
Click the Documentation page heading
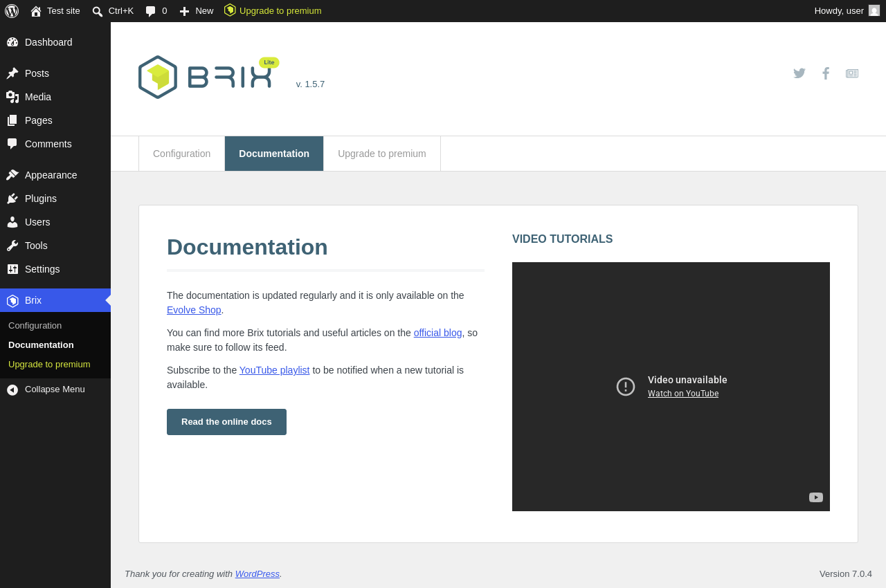[247, 247]
